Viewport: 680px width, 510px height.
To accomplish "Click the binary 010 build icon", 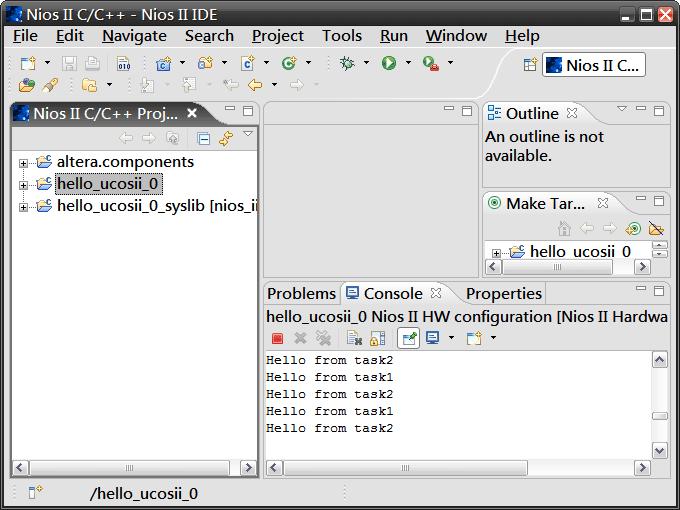I will click(x=124, y=63).
